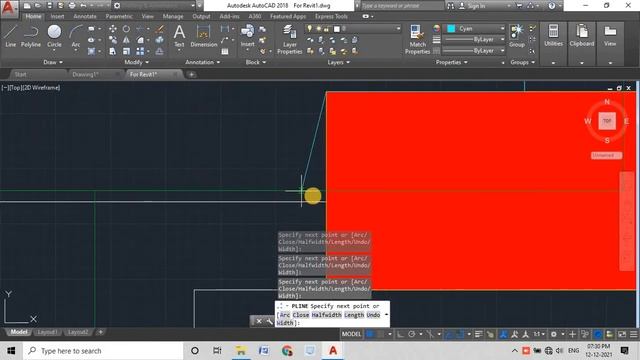640x360 pixels.
Task: Open the Cyan object color dropdown
Action: (x=502, y=29)
